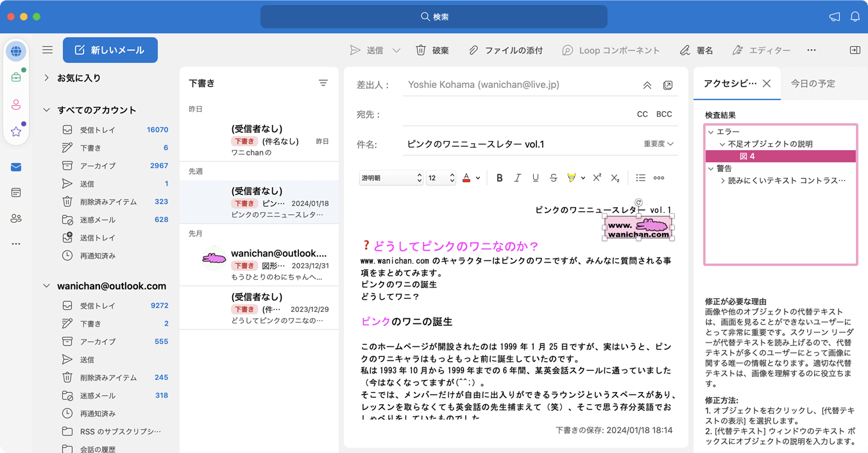Apply the yellow highlight color
The height and width of the screenshot is (453, 868).
(571, 178)
